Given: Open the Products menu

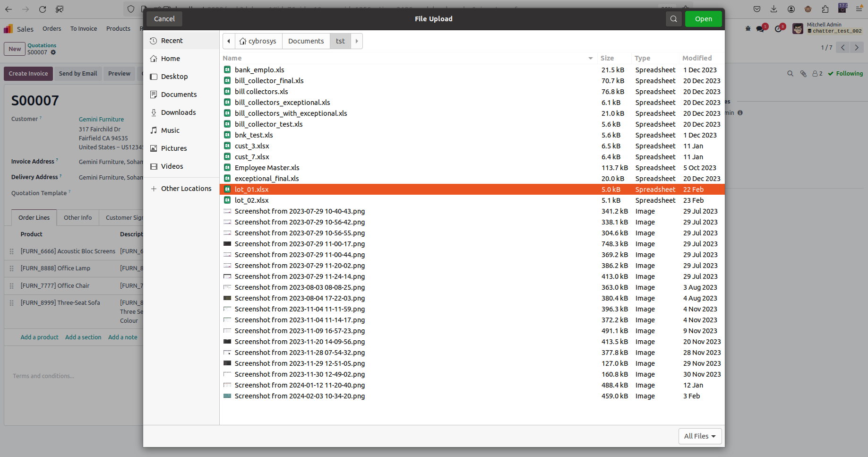Looking at the screenshot, I should coord(118,29).
